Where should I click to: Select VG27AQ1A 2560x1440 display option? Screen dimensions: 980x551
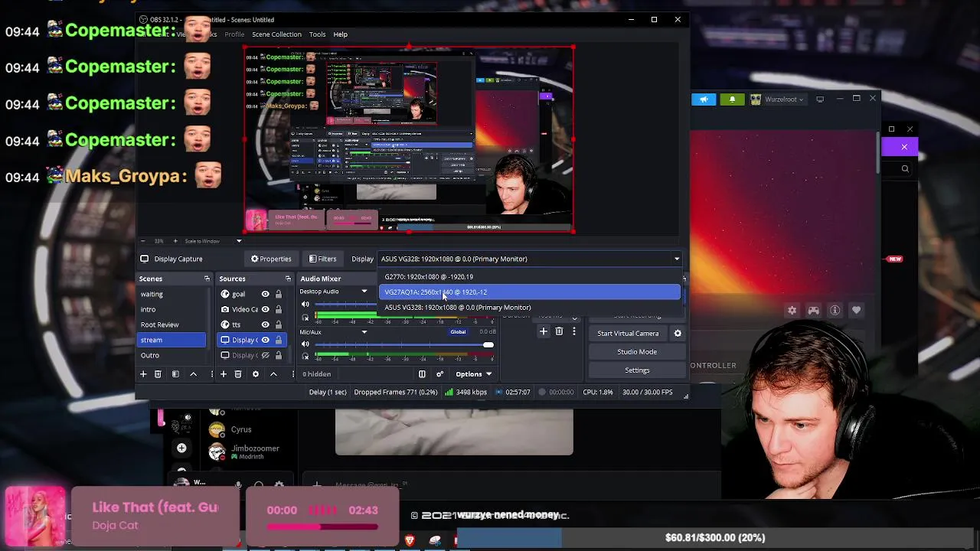(x=529, y=292)
